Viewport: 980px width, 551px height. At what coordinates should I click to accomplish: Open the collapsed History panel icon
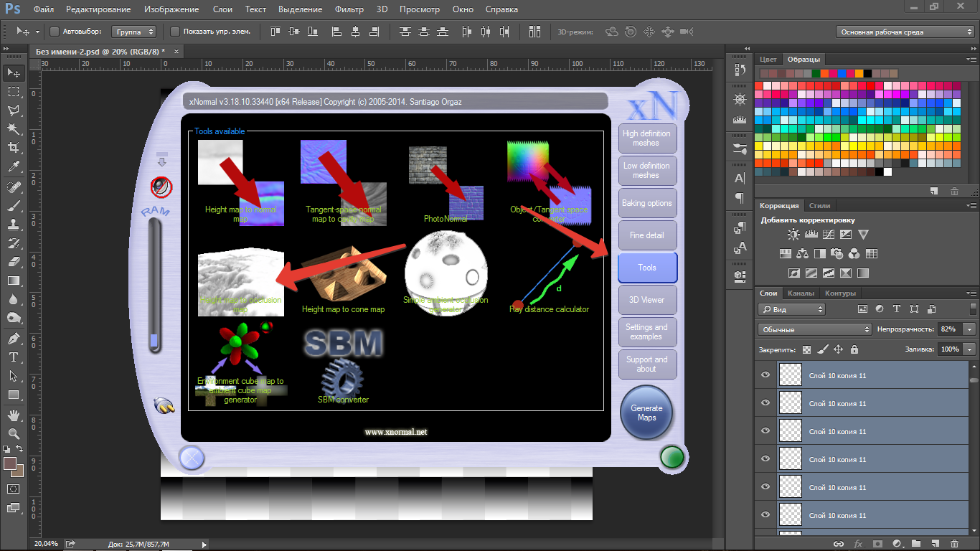point(740,70)
